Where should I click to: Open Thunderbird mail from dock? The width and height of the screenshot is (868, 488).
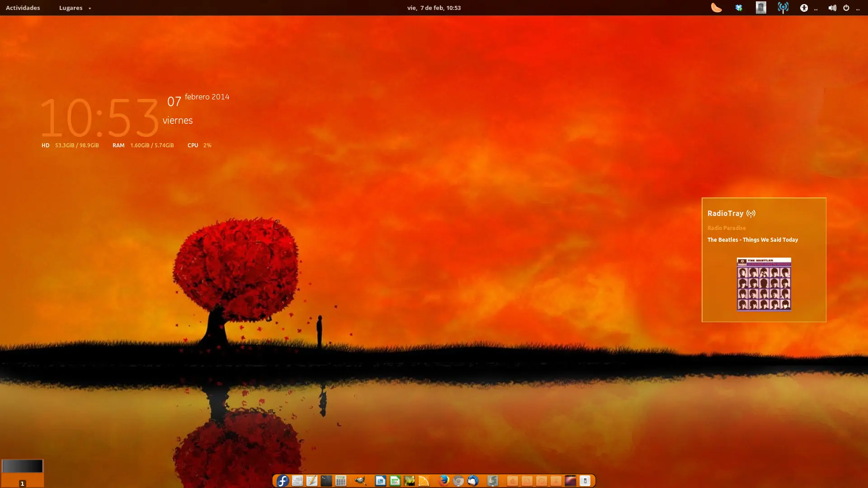[x=473, y=481]
